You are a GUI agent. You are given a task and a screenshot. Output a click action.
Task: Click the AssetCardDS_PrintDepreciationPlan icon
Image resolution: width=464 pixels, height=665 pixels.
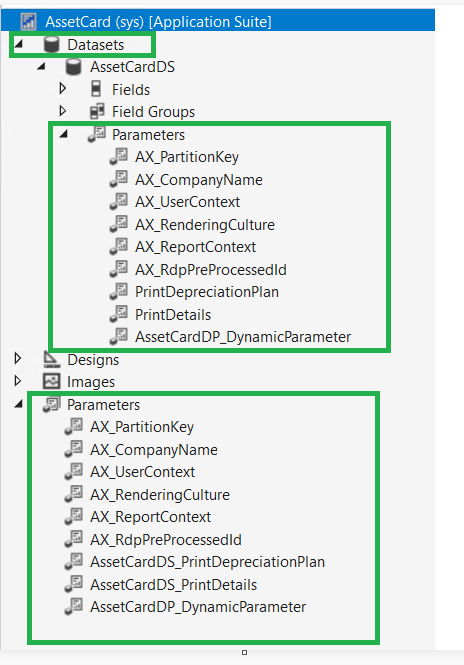[x=74, y=561]
